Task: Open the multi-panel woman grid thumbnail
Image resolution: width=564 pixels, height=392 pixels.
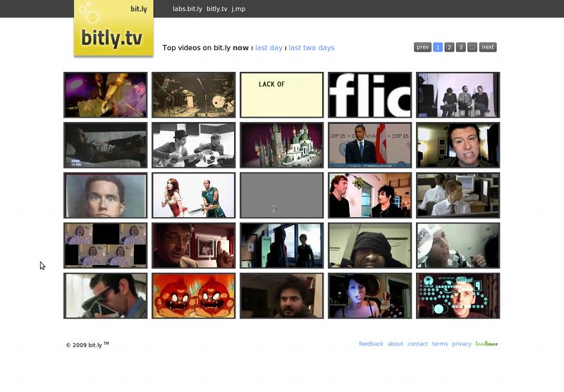Action: coord(105,245)
